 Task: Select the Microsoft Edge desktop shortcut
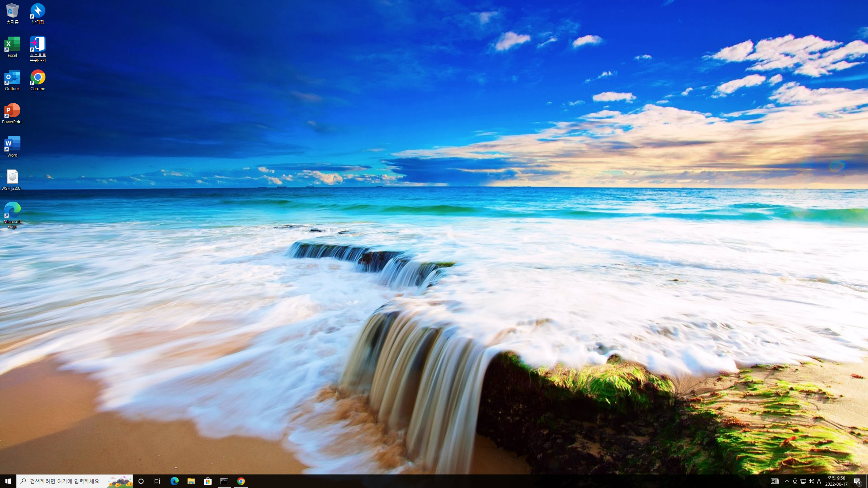(13, 216)
